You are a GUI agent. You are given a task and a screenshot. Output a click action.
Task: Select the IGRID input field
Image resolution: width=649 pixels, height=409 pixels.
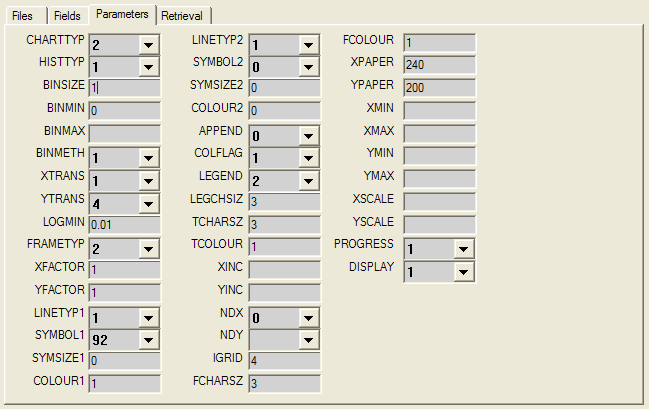click(x=284, y=360)
